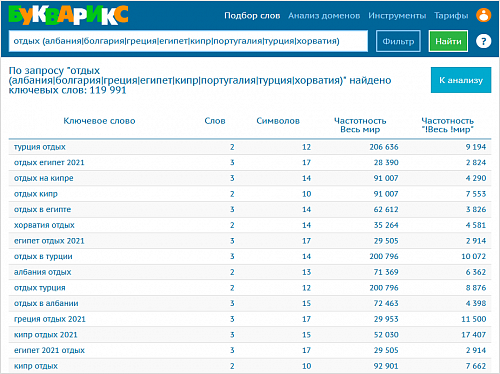The image size is (500, 374).
Task: Focus the keyword search input field
Action: click(x=188, y=41)
